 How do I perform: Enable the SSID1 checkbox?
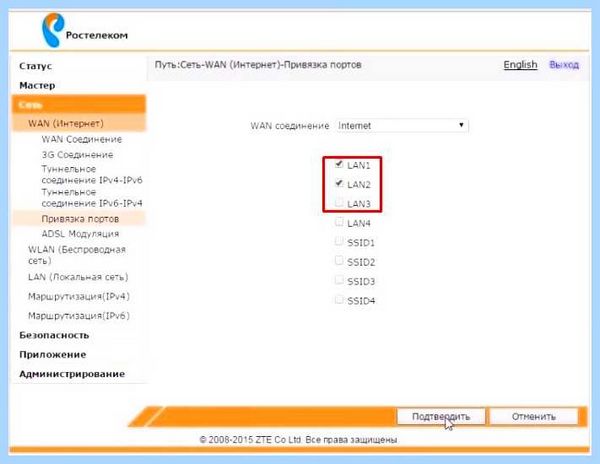pyautogui.click(x=339, y=241)
